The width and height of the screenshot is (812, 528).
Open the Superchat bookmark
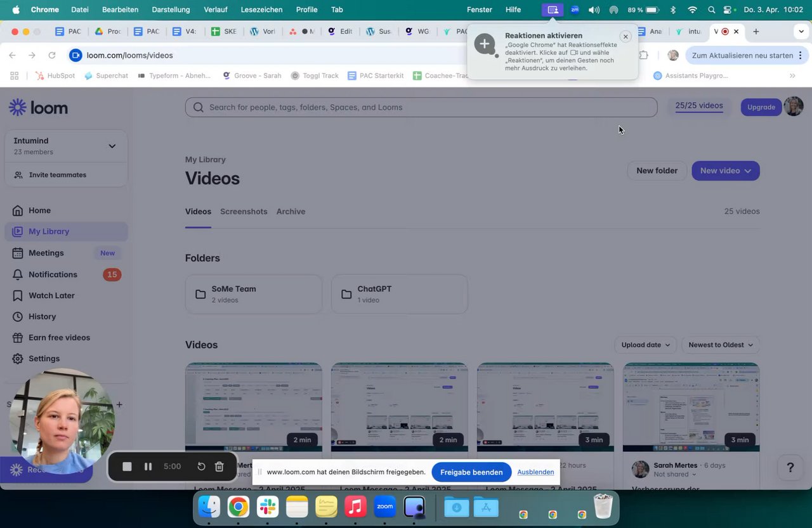(x=106, y=75)
